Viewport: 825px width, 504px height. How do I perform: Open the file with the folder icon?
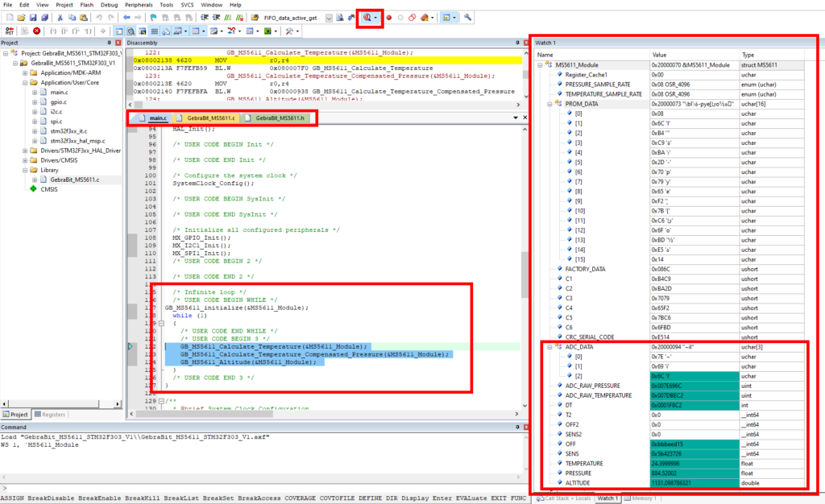tap(21, 18)
